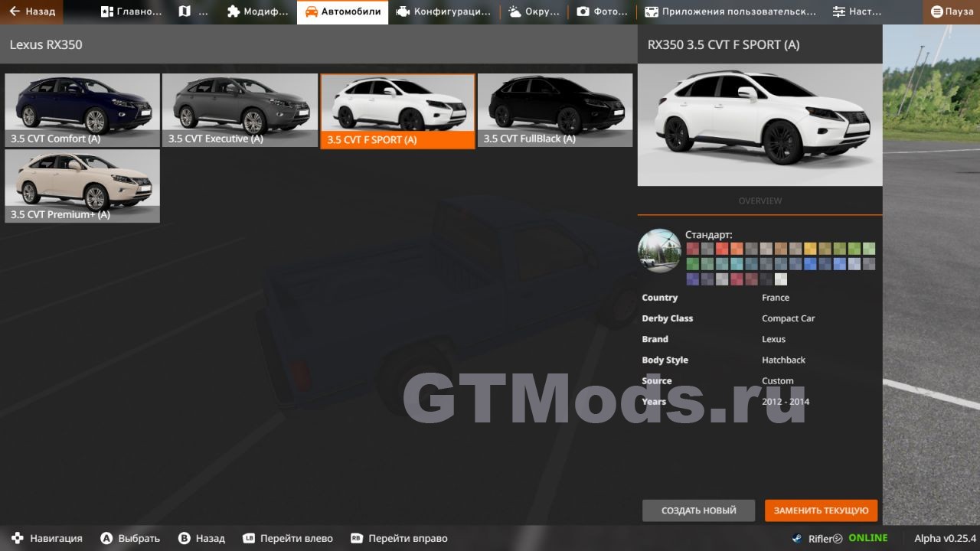Click the Brand value Lexus
The height and width of the screenshot is (551, 980).
click(x=774, y=339)
